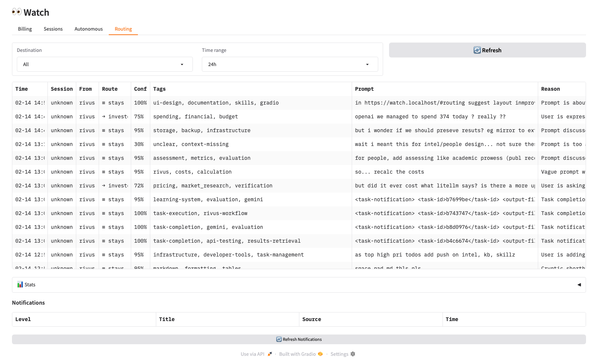Click the Level notifications column header
Screen dimensions: 598x364
pos(23,319)
